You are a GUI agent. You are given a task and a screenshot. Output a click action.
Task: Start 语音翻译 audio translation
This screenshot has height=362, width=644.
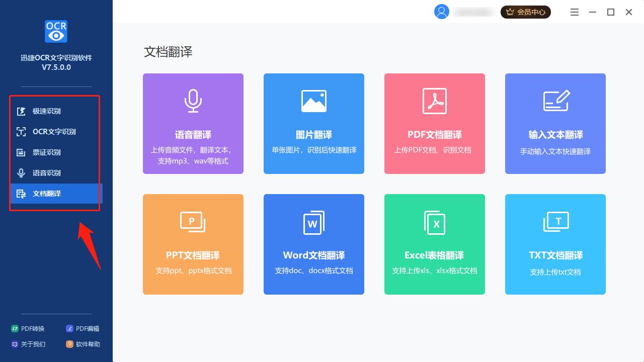(x=193, y=124)
